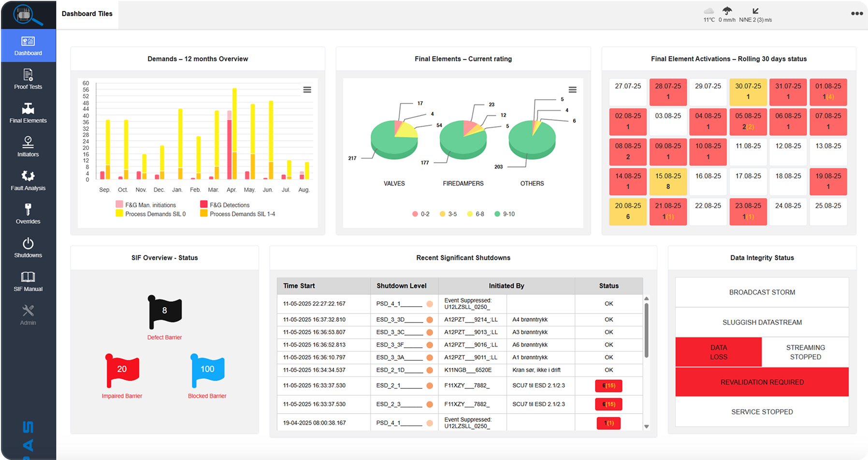The image size is (868, 460).
Task: Select the Overrides key icon
Action: (x=28, y=209)
